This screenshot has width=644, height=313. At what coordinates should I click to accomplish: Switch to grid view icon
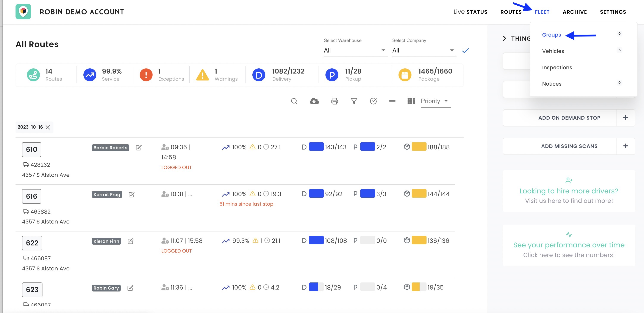[x=411, y=101]
